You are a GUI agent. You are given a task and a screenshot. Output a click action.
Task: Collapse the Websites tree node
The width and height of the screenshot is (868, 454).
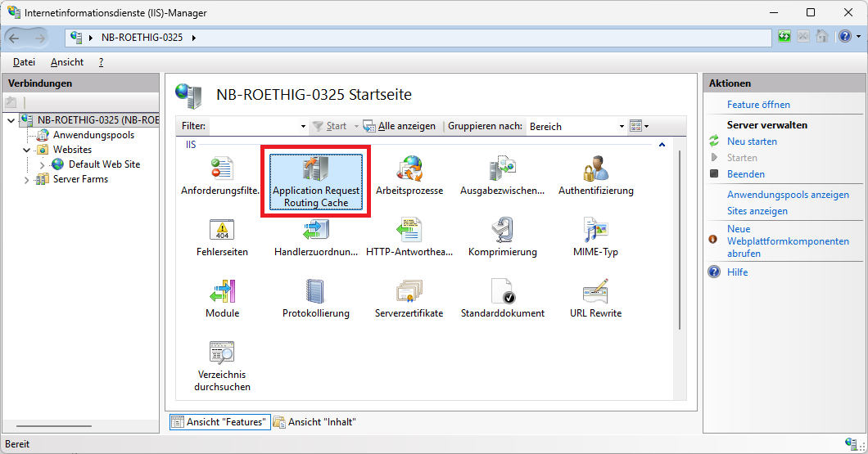(x=26, y=150)
